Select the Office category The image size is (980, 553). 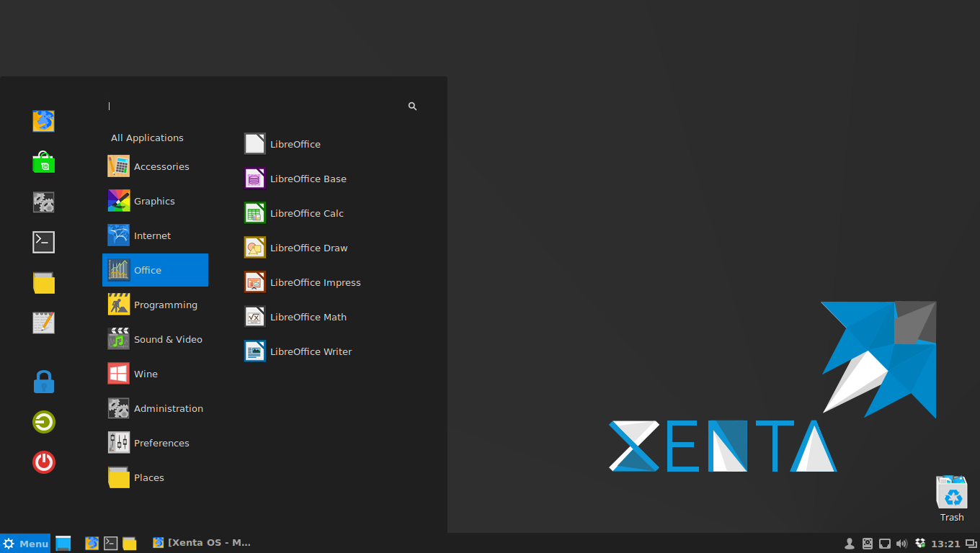[153, 270]
